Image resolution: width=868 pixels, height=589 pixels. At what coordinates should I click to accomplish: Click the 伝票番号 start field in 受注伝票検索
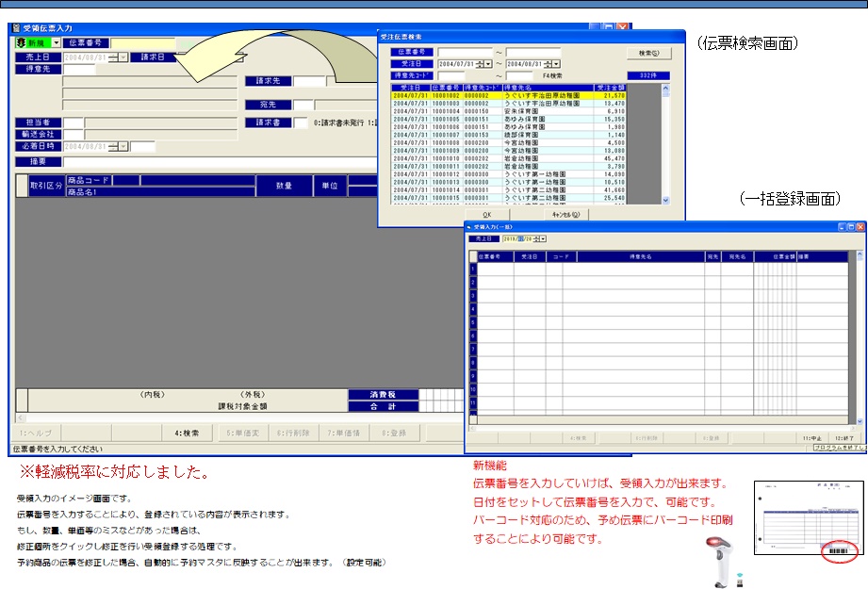[x=465, y=52]
